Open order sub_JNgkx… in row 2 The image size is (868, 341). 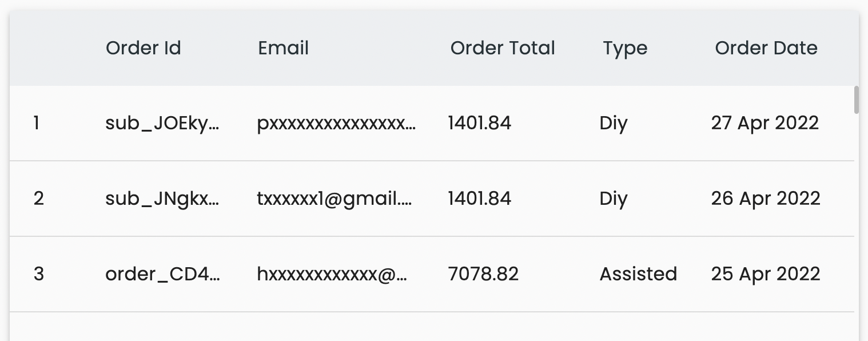point(162,199)
